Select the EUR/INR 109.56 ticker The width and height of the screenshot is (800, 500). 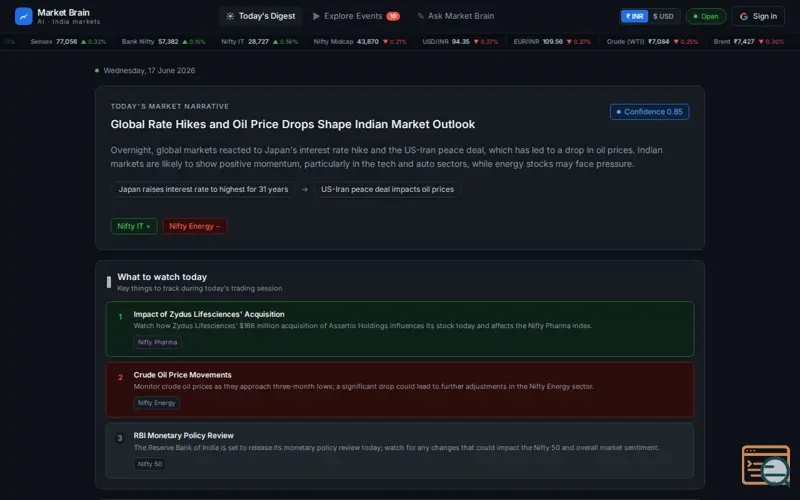(552, 42)
